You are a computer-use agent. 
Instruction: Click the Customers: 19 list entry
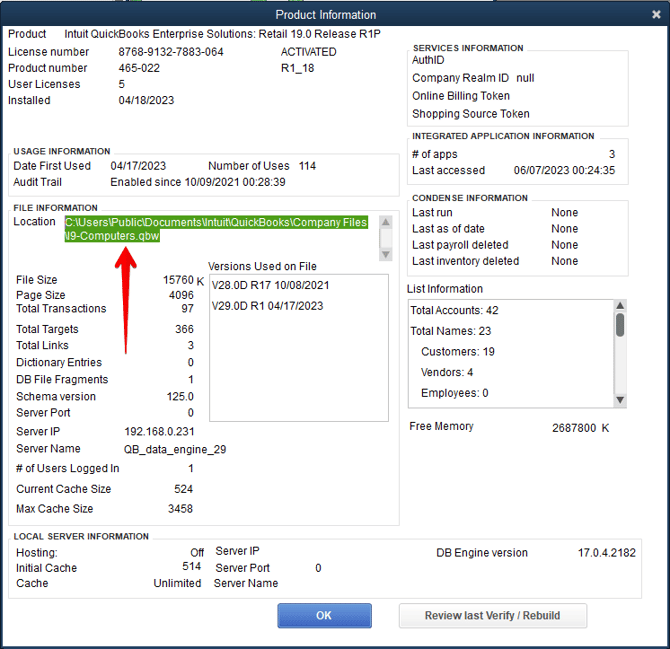click(458, 352)
